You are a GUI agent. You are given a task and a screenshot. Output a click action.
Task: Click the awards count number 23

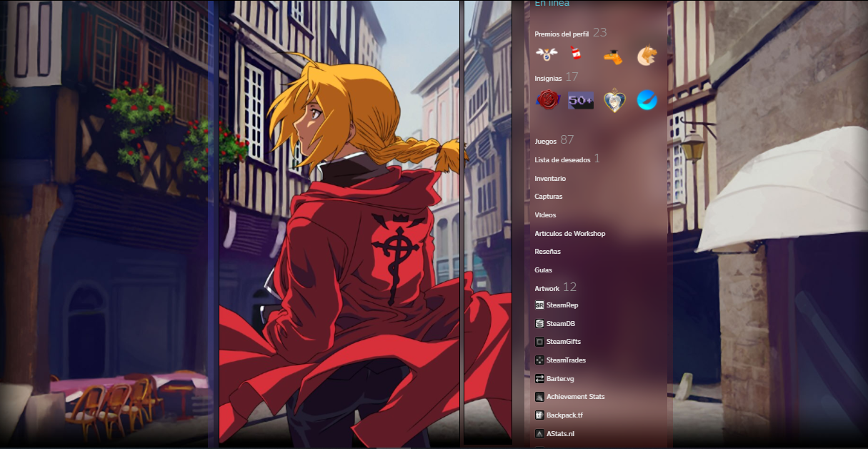tap(599, 32)
